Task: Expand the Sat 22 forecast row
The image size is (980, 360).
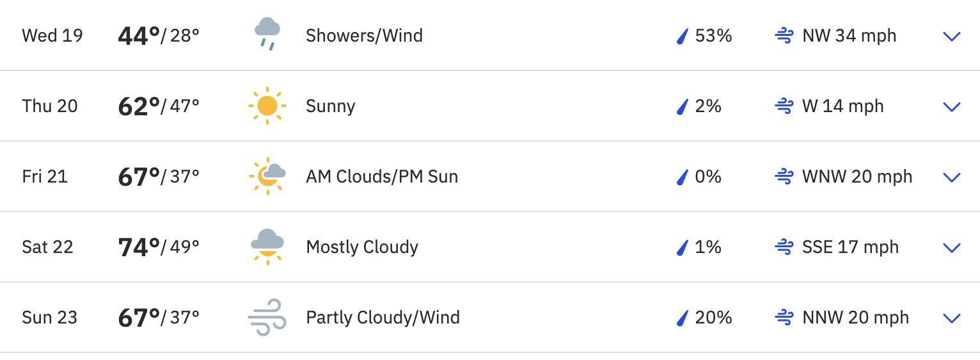Action: point(952,248)
